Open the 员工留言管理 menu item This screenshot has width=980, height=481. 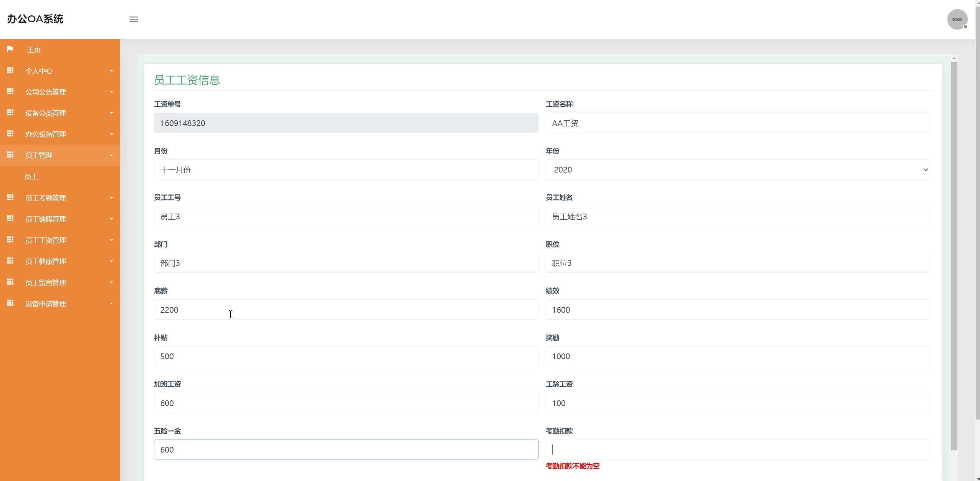[46, 282]
